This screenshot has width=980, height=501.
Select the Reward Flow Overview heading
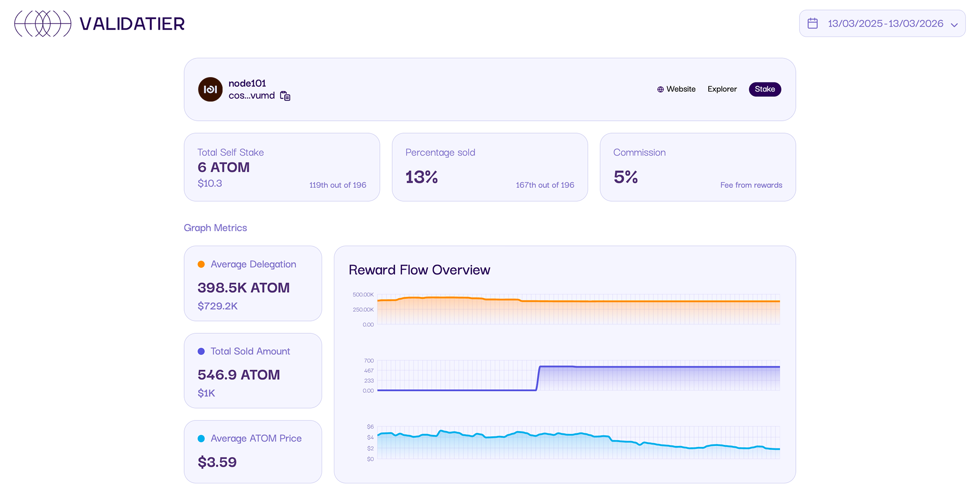pyautogui.click(x=419, y=270)
